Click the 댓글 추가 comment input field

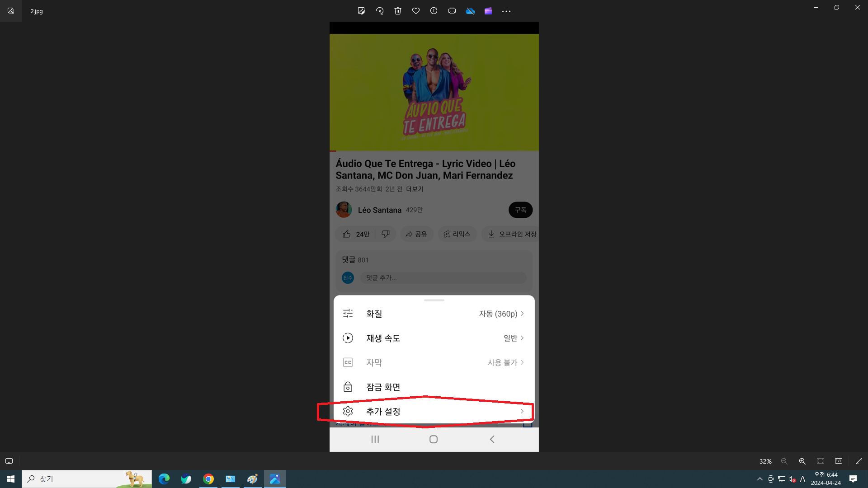click(443, 277)
